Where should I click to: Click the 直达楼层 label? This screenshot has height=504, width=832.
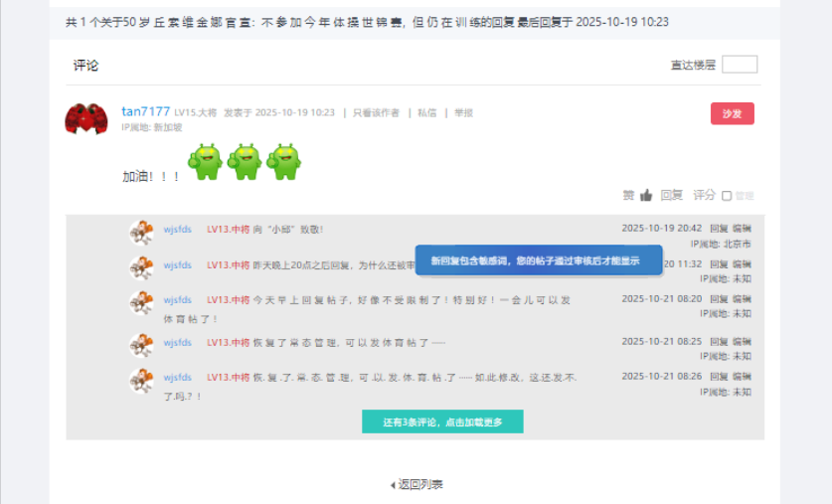point(693,65)
